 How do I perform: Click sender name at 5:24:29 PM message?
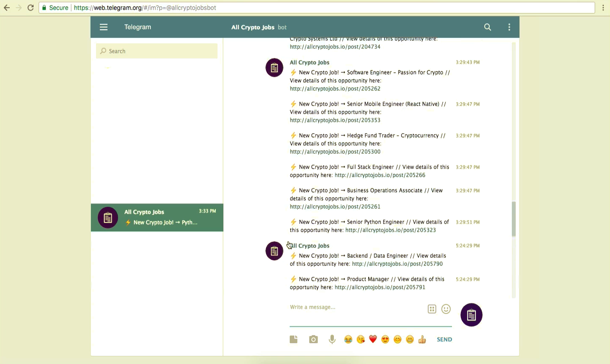click(x=310, y=246)
